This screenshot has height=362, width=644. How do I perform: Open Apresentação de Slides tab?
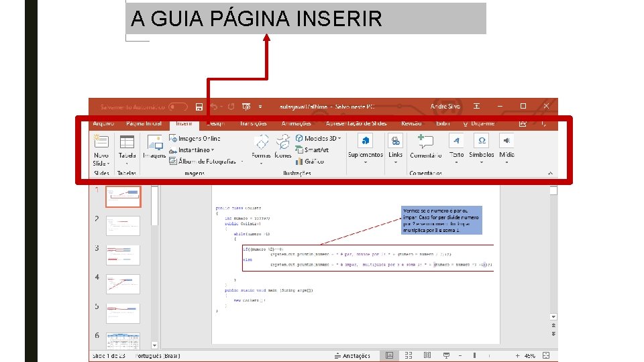point(356,123)
